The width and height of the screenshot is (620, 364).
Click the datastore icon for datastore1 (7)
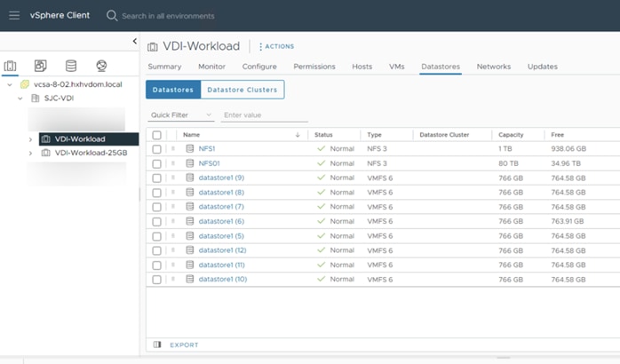[190, 206]
